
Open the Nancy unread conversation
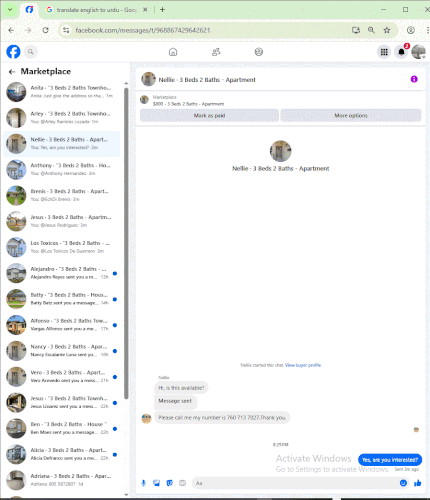pos(62,351)
